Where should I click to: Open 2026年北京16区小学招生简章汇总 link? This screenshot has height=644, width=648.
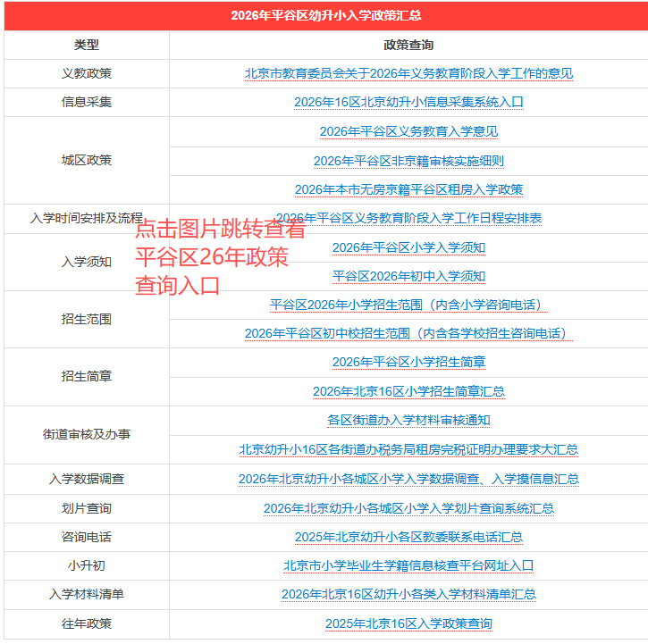408,392
